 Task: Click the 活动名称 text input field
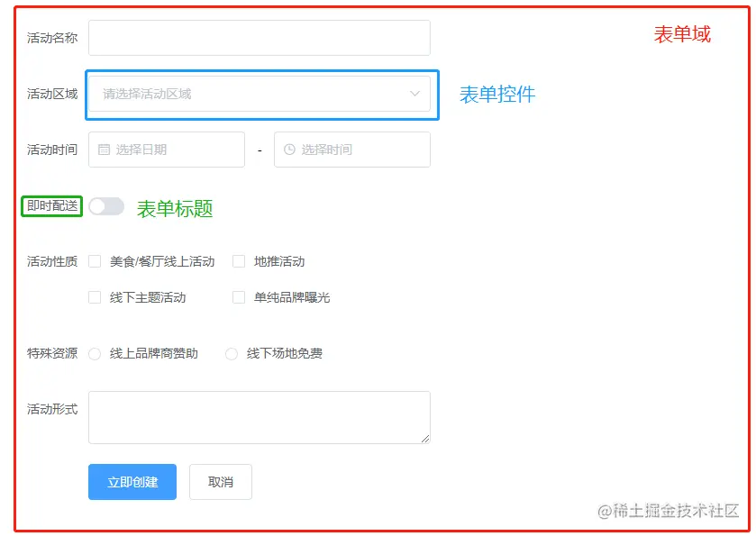click(260, 38)
